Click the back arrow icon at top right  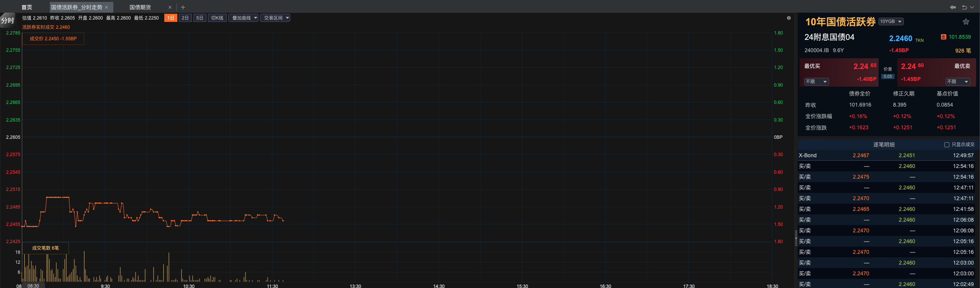[952, 7]
